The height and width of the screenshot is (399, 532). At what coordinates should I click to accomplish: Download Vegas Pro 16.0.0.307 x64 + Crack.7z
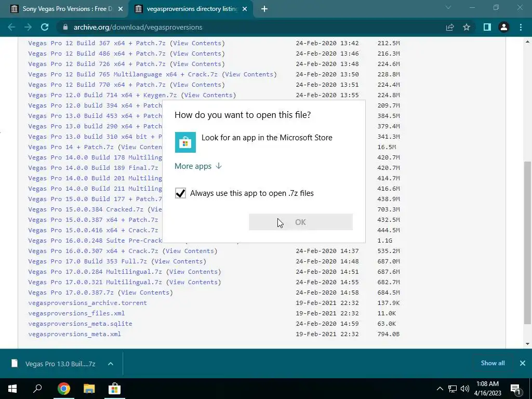tap(93, 251)
